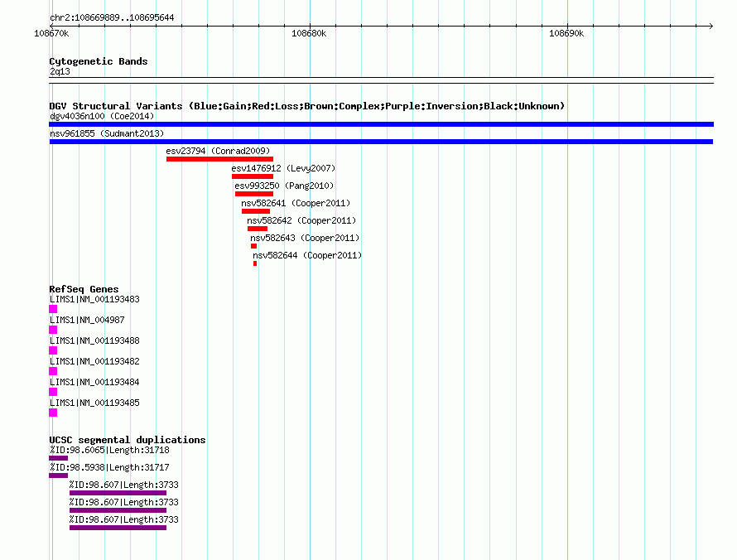Click the 108670k ruler label

click(51, 33)
